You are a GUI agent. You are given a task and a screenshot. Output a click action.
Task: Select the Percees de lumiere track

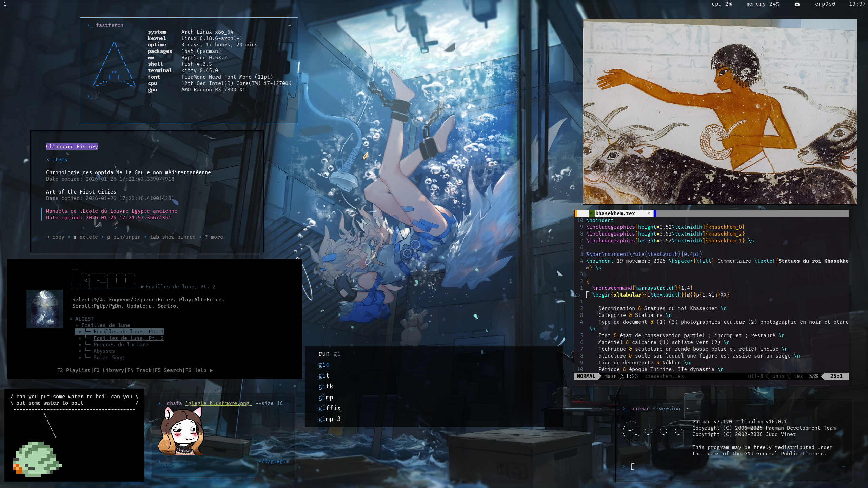coord(121,345)
